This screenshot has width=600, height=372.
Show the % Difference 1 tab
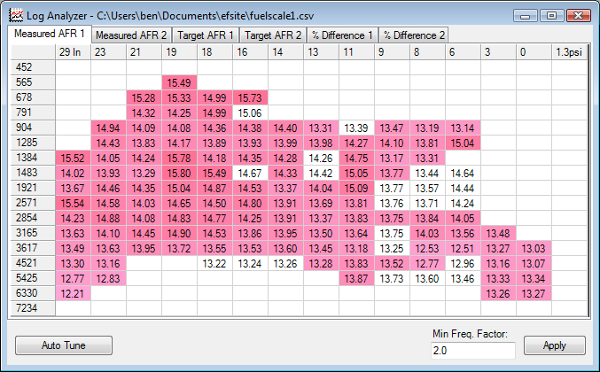pyautogui.click(x=342, y=35)
